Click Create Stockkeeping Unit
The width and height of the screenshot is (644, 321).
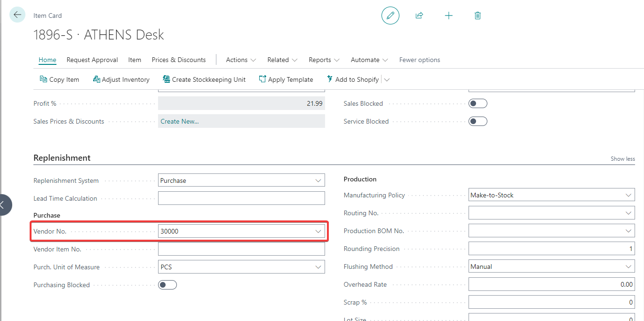(x=204, y=79)
